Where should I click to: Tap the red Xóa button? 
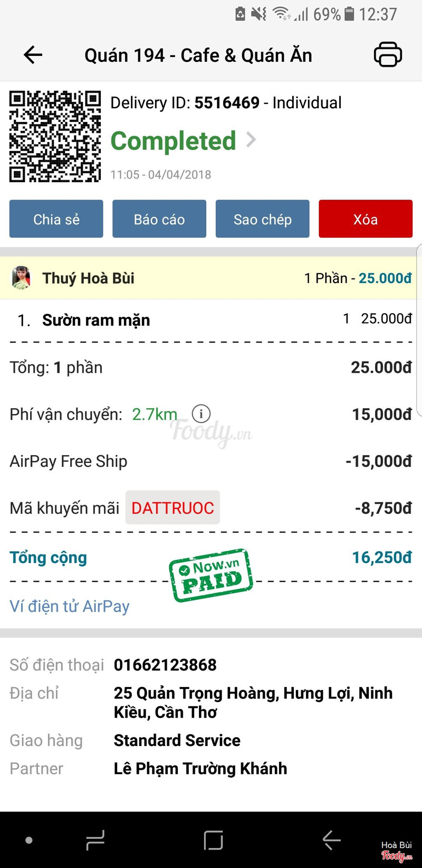tap(366, 219)
